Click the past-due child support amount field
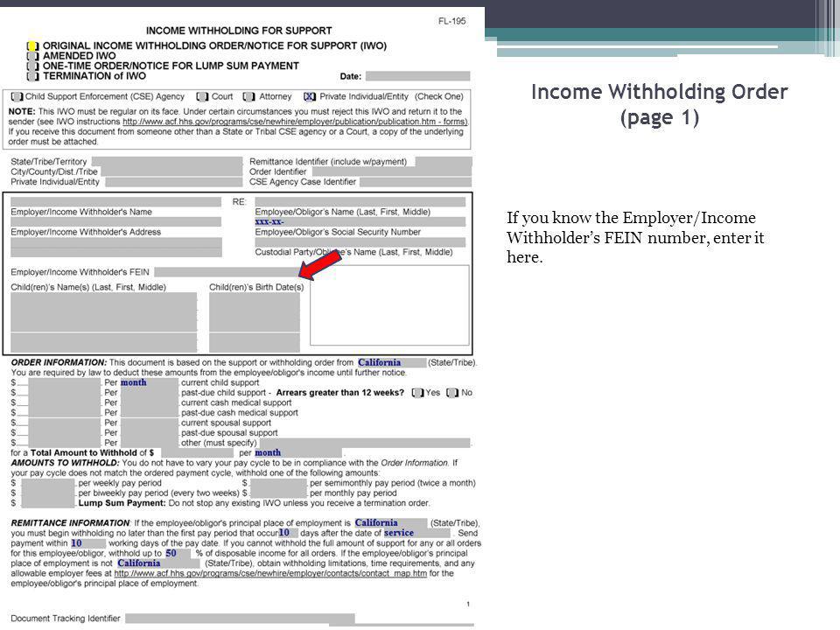This screenshot has width=840, height=630. [x=64, y=393]
